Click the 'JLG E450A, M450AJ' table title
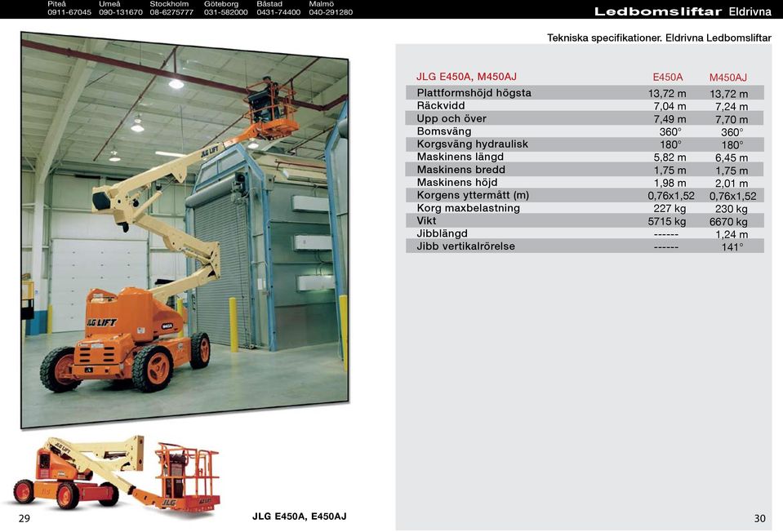 tap(466, 77)
